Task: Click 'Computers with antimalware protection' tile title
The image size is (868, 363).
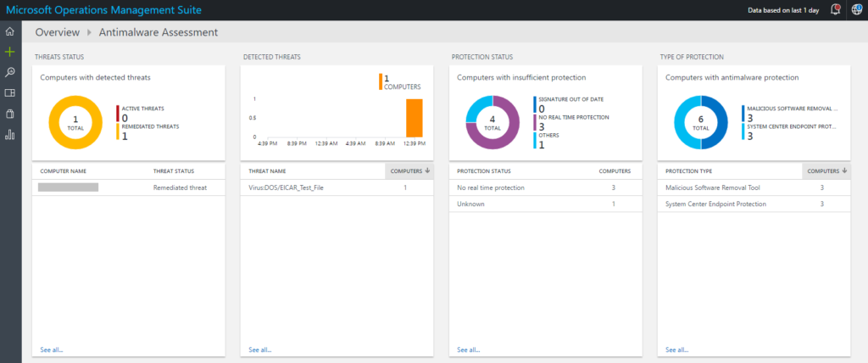Action: click(x=732, y=77)
